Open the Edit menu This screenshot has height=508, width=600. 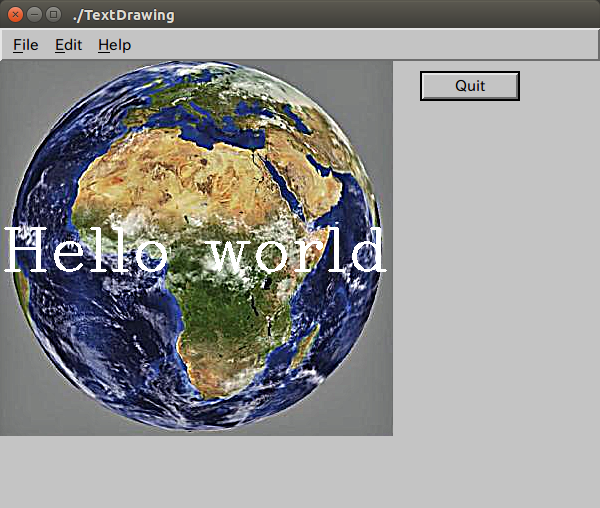[x=68, y=45]
